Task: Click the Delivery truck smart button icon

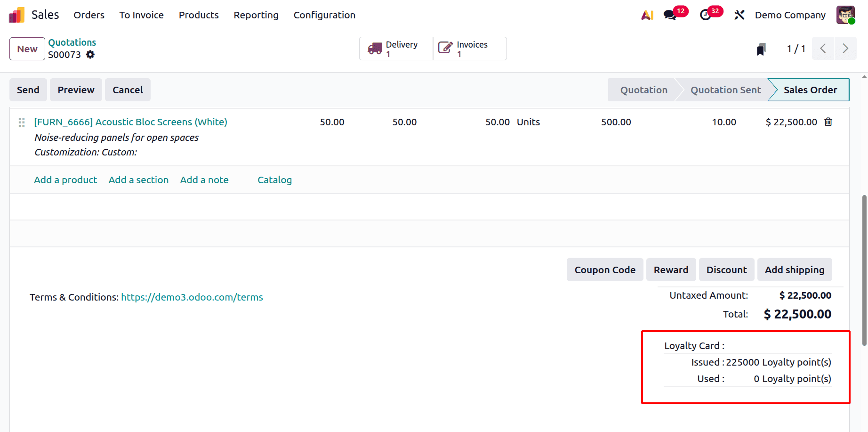Action: [375, 48]
